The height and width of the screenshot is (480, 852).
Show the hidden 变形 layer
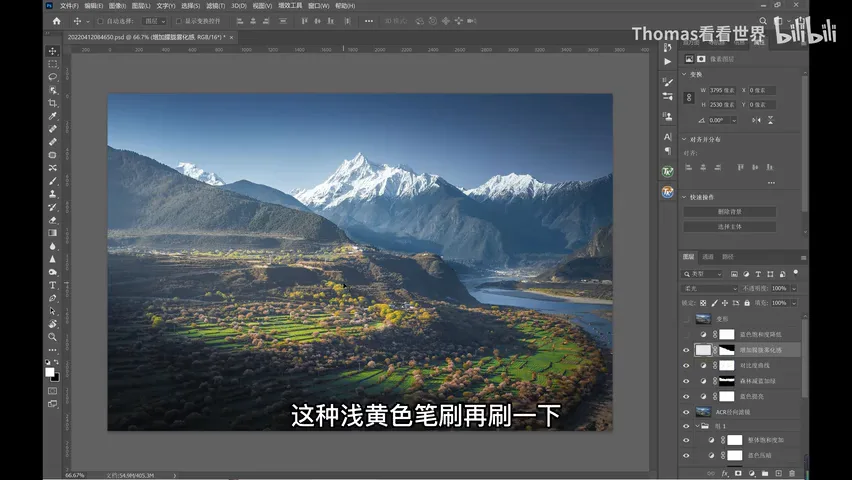coord(686,319)
